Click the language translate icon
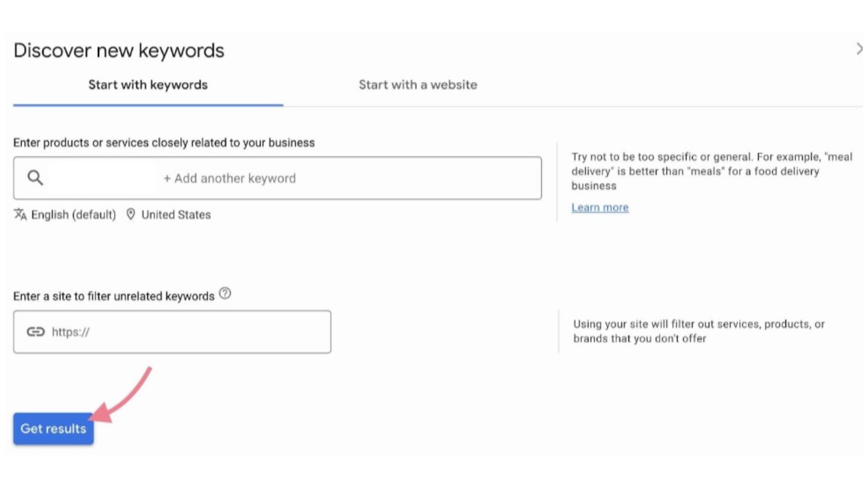 20,215
